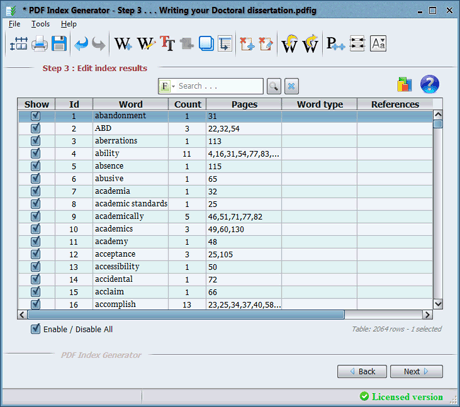The width and height of the screenshot is (460, 407).
Task: Click horizontal scrollbar thumb
Action: pos(186,314)
